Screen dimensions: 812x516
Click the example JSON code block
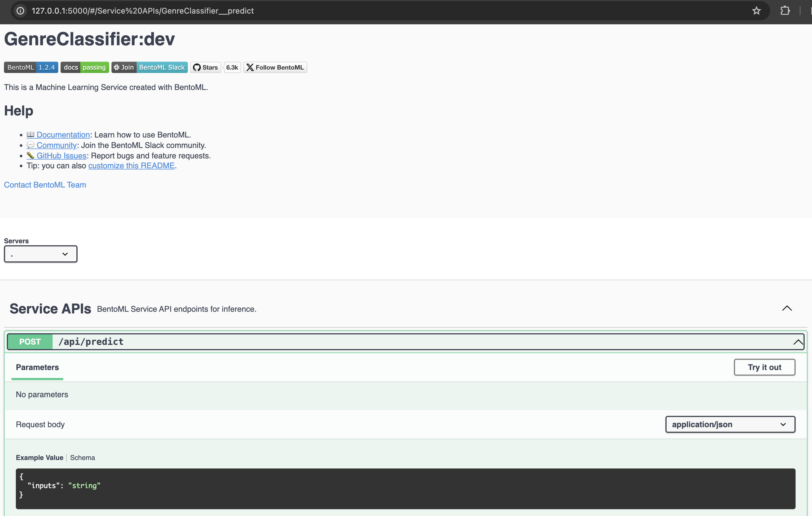click(x=405, y=489)
